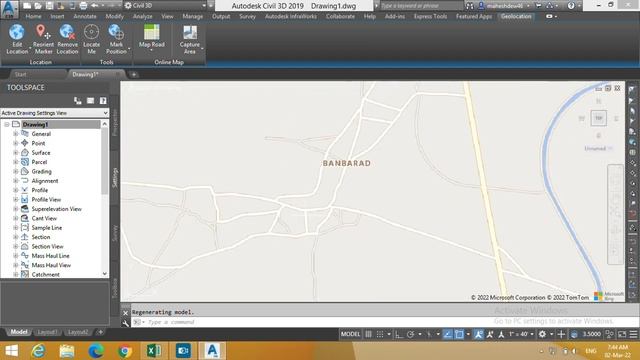Select the Mass Haul Line tree item
Viewport: 640px width, 360px height.
(x=50, y=256)
